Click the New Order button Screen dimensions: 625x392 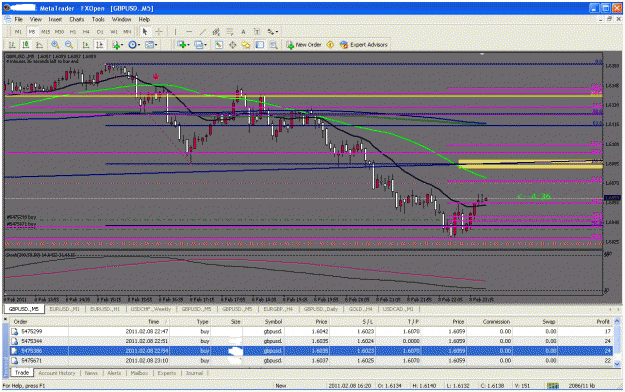(304, 45)
